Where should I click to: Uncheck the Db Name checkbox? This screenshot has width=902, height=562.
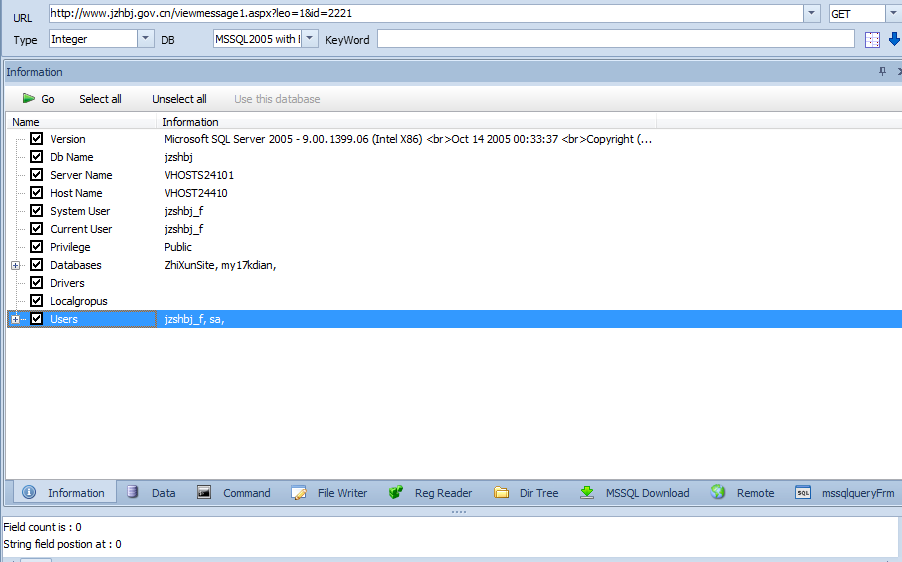[x=37, y=156]
